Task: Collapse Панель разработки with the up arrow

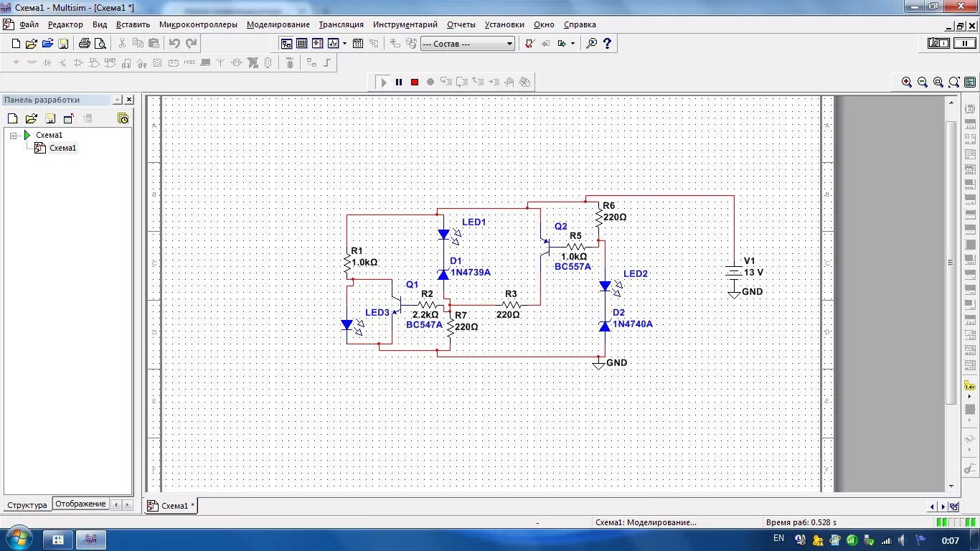Action: 117,100
